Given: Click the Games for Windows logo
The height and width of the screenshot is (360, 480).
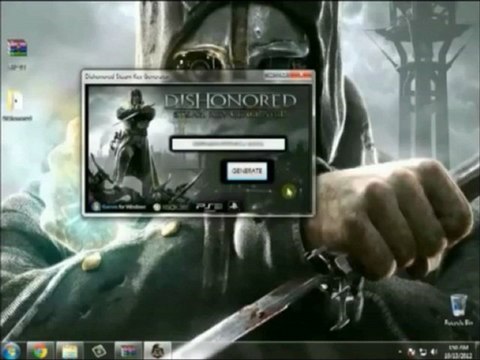Looking at the screenshot, I should point(119,207).
